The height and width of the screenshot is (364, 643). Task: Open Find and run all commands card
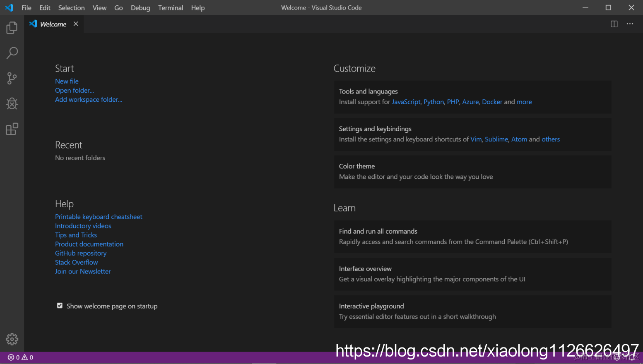coord(472,237)
